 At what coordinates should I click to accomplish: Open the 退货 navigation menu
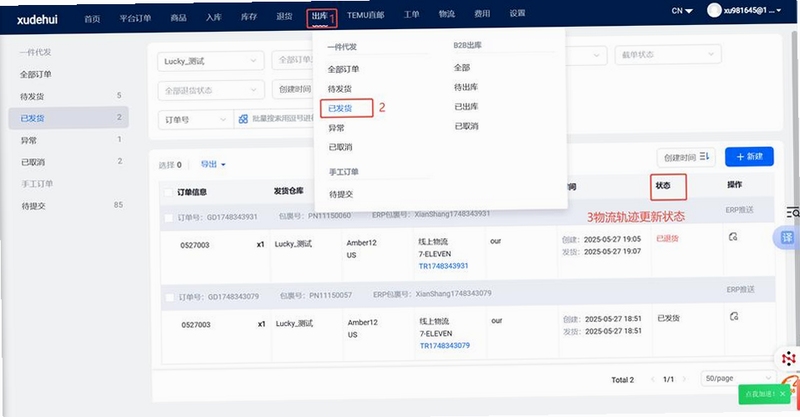click(x=284, y=16)
